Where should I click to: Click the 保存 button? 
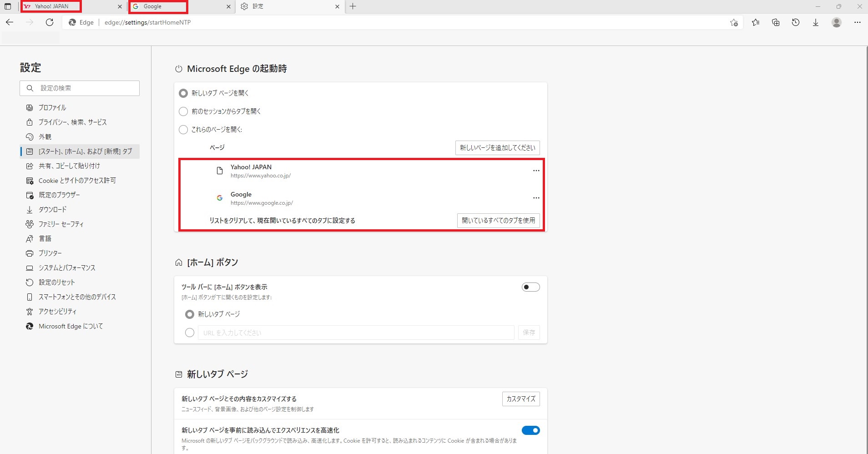tap(529, 333)
